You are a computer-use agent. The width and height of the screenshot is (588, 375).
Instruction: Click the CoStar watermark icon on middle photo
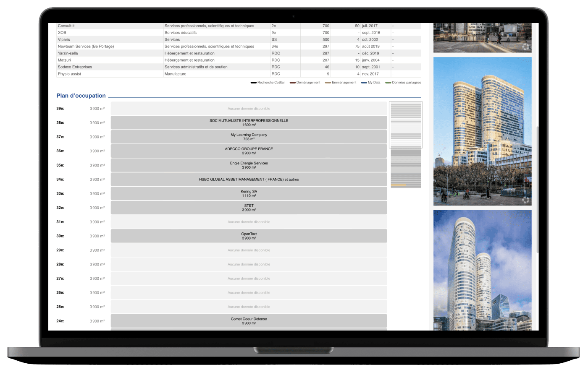[x=525, y=200]
